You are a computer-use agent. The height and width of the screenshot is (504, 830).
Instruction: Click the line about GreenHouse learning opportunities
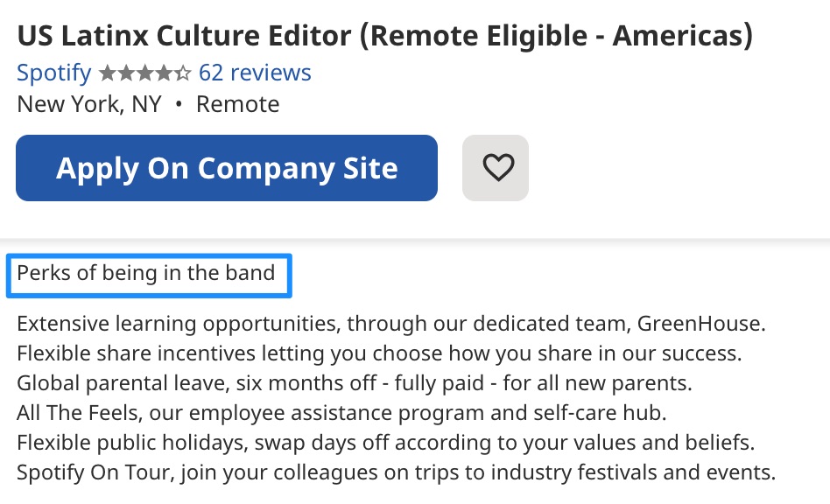[391, 324]
